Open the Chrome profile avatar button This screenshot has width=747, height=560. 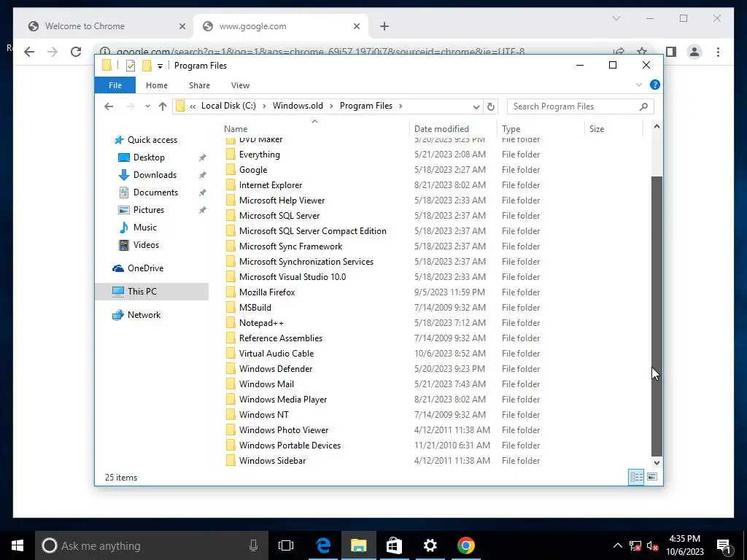pos(694,52)
